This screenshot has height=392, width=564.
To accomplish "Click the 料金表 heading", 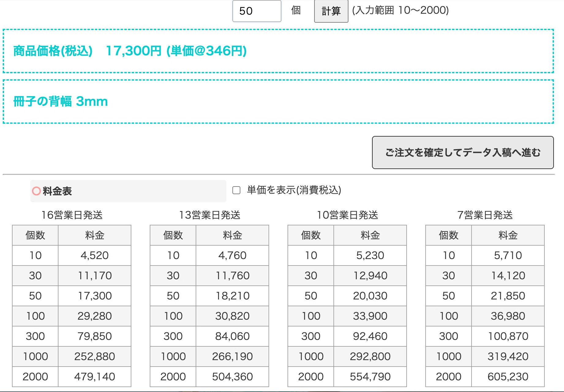I will point(57,191).
